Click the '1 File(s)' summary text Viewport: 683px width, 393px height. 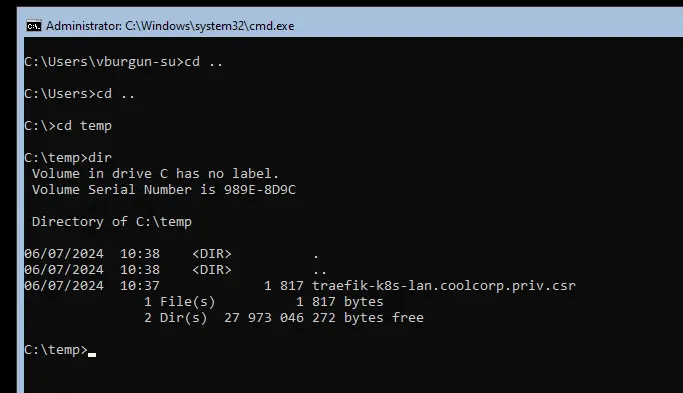pos(179,302)
